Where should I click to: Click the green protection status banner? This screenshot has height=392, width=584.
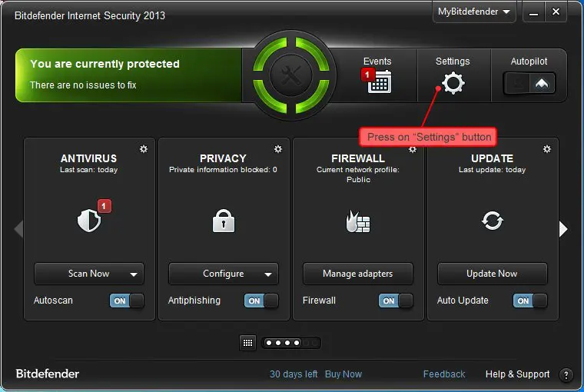128,75
